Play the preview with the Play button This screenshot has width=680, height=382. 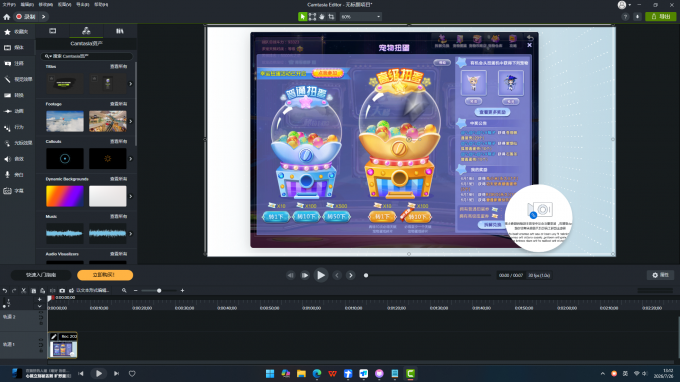click(x=320, y=275)
